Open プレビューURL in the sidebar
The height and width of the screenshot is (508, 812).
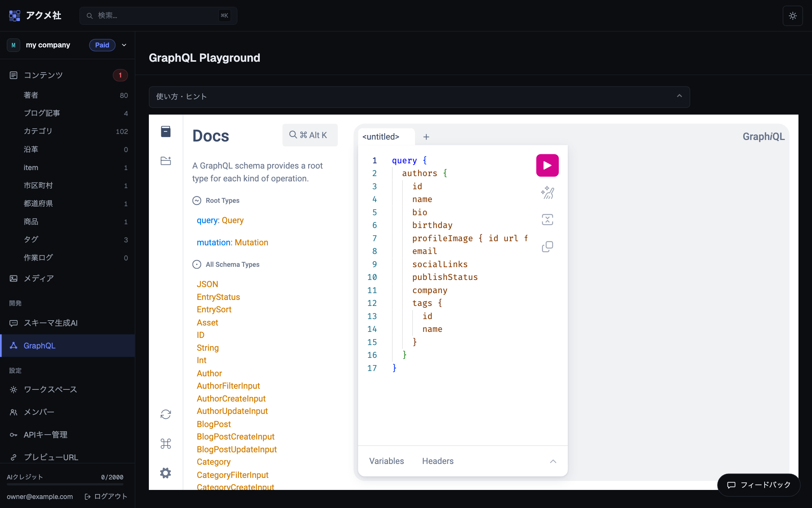pos(68,457)
